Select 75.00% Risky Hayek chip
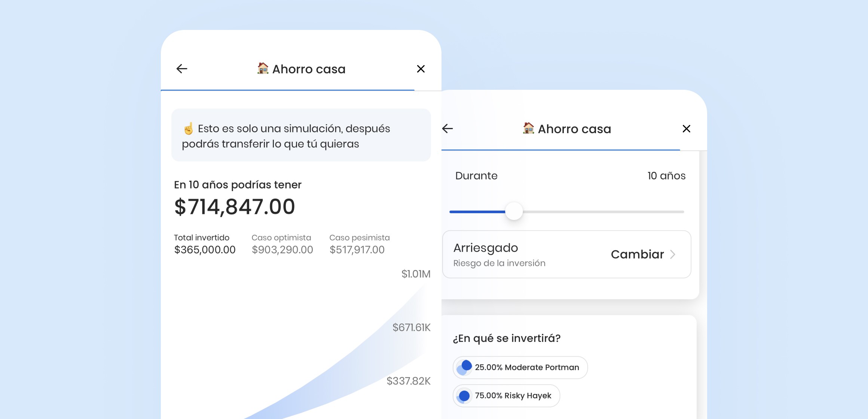The image size is (868, 419). [x=513, y=396]
